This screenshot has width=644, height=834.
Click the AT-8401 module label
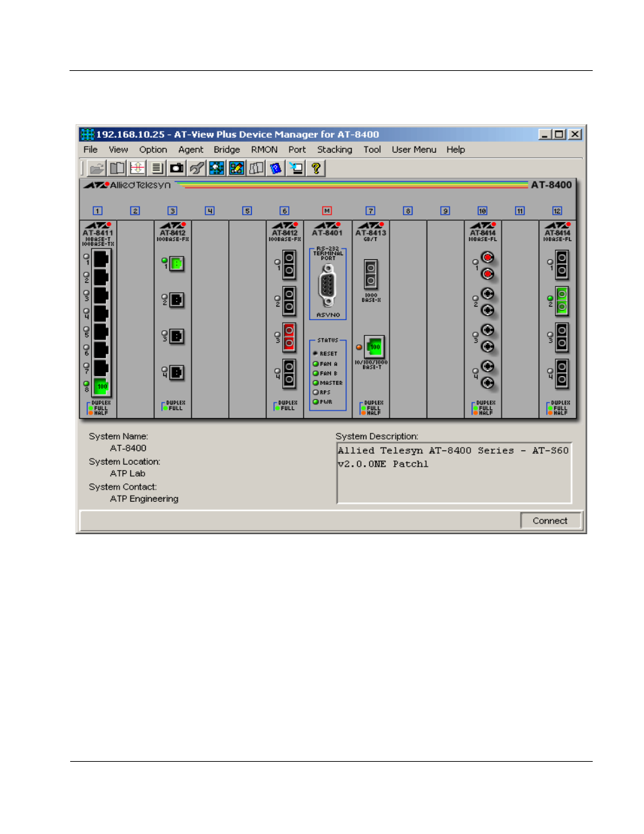(327, 233)
